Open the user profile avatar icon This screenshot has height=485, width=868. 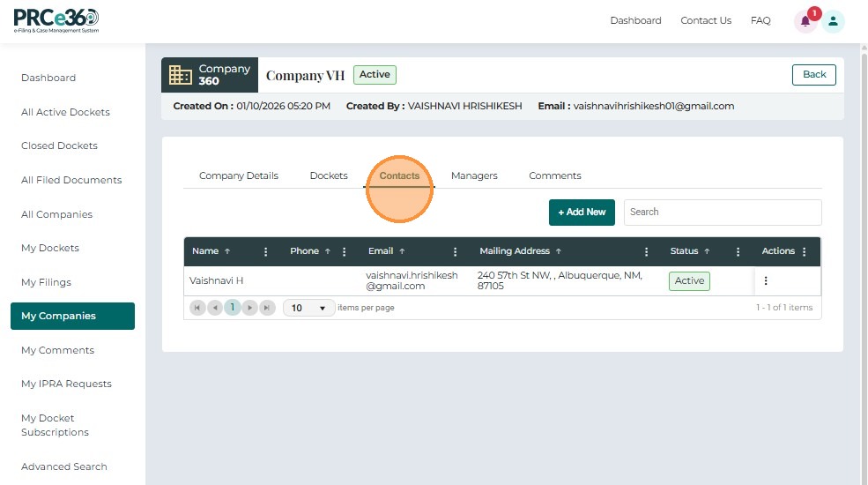[833, 21]
